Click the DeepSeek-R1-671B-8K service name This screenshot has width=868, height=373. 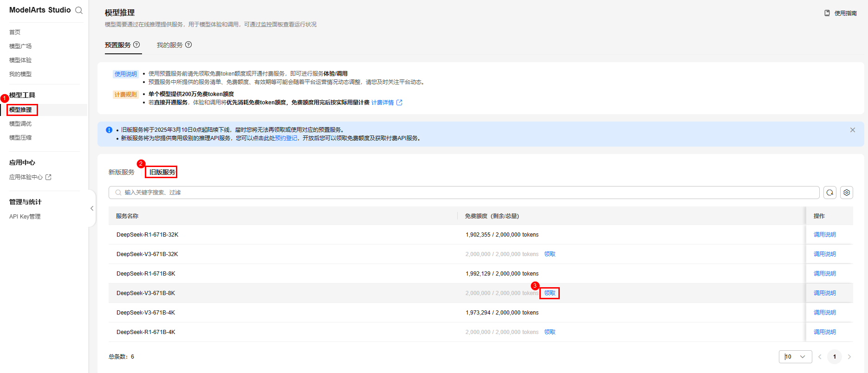(146, 274)
